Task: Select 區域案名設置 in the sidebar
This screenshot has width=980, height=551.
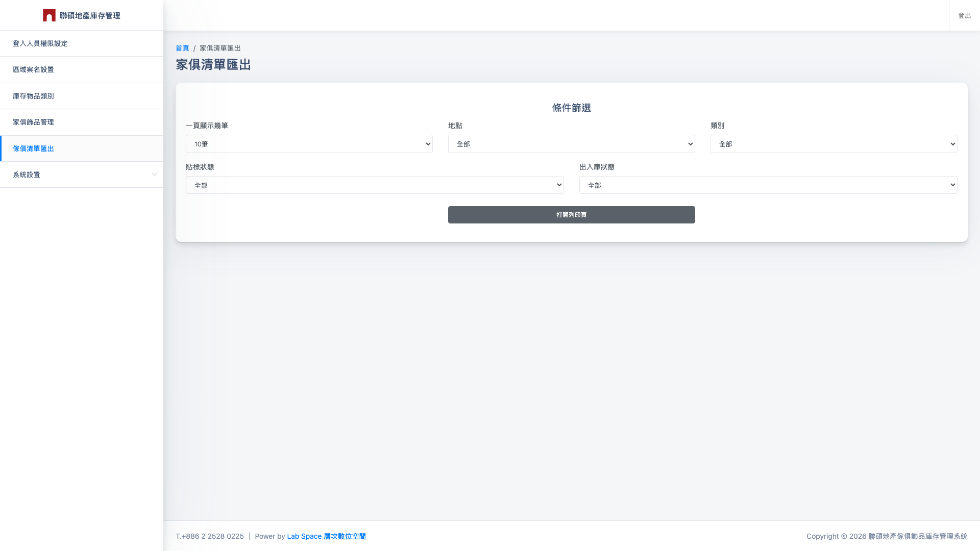Action: click(33, 69)
